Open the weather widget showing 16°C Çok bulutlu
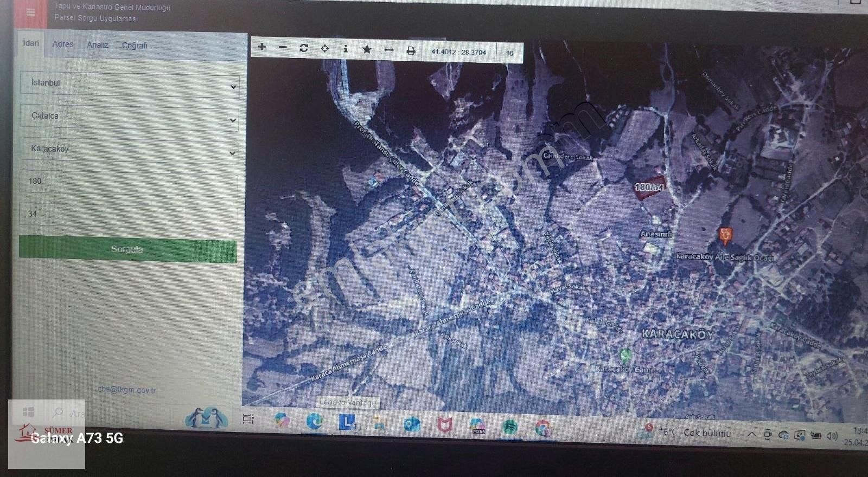The image size is (868, 477). (685, 433)
